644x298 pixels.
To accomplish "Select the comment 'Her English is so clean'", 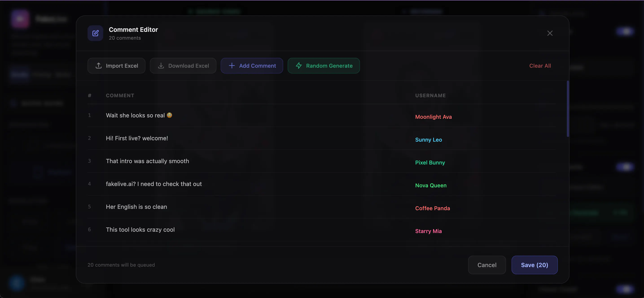I will [x=136, y=207].
